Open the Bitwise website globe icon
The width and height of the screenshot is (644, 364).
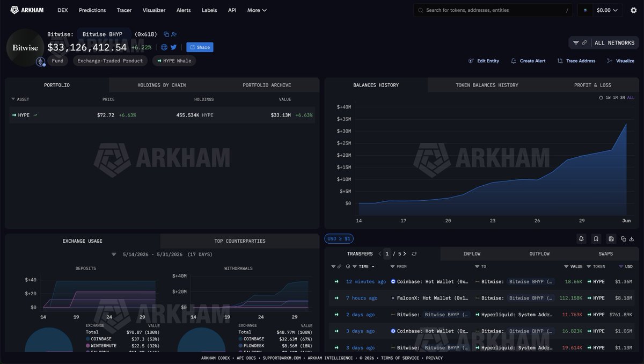coord(164,47)
